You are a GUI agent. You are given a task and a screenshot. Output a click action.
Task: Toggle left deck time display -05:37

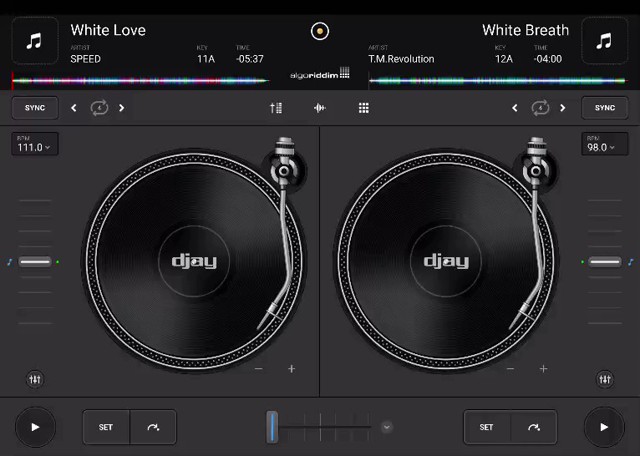tap(250, 59)
